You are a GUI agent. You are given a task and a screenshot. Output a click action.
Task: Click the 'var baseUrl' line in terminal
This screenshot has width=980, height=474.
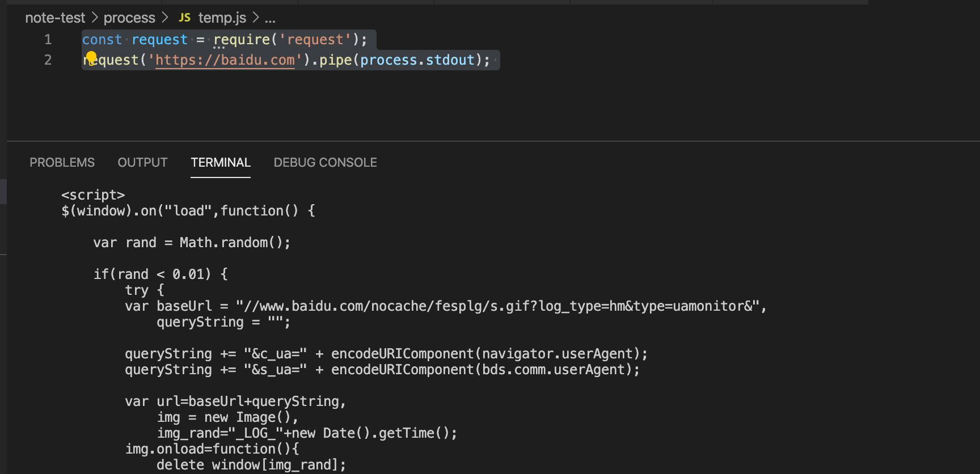(x=446, y=306)
